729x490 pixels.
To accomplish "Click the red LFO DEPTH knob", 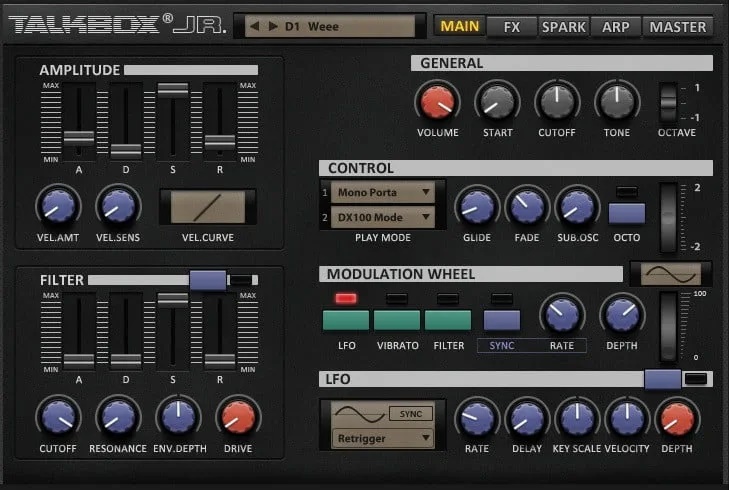I will (x=677, y=418).
